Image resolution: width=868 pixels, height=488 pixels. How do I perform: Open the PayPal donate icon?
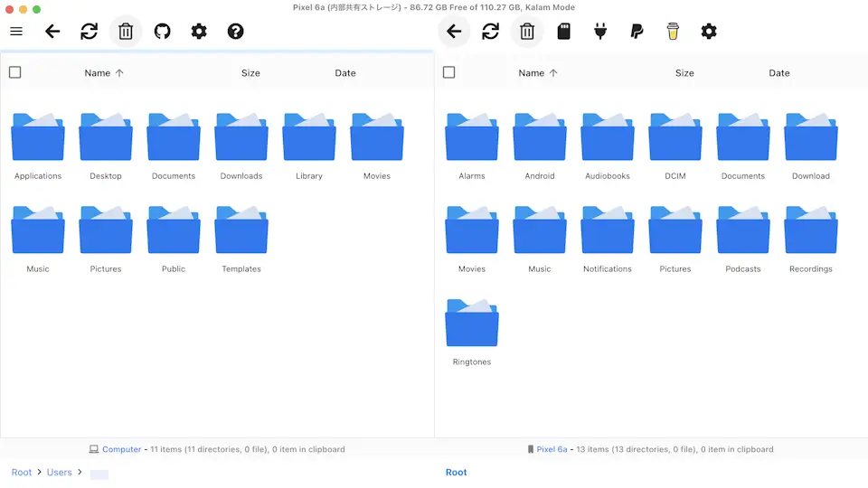click(x=637, y=32)
